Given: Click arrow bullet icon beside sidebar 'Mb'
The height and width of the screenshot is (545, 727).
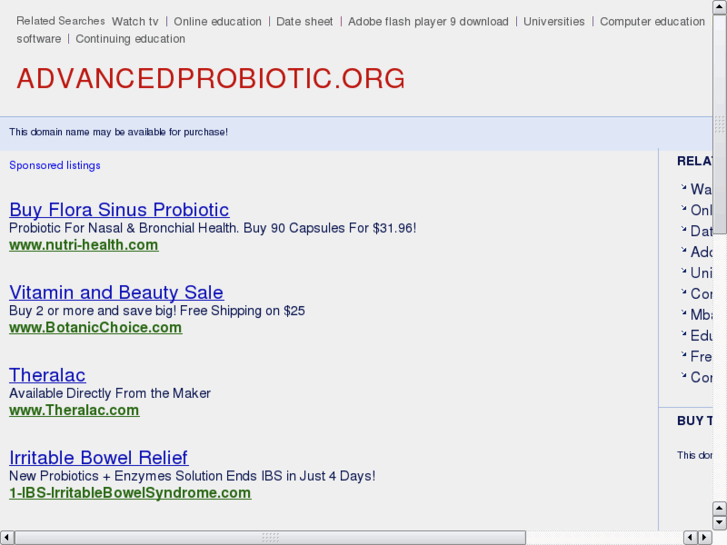Looking at the screenshot, I should tap(683, 312).
